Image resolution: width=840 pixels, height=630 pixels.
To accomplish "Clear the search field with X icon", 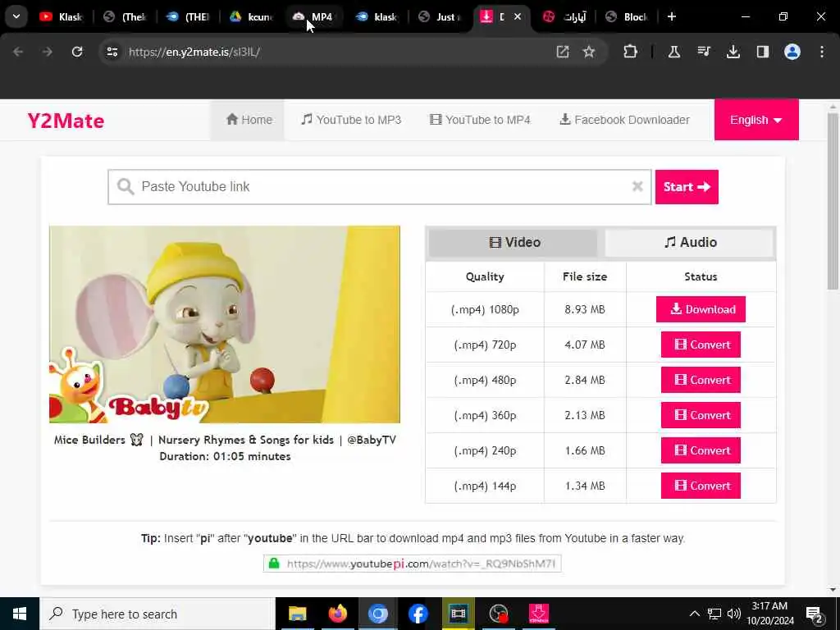I will (637, 186).
